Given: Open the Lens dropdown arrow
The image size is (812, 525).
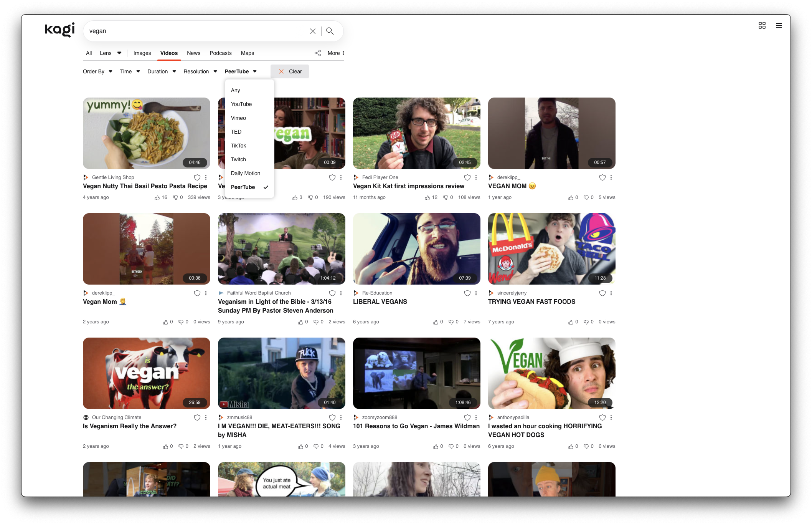Looking at the screenshot, I should click(x=119, y=53).
